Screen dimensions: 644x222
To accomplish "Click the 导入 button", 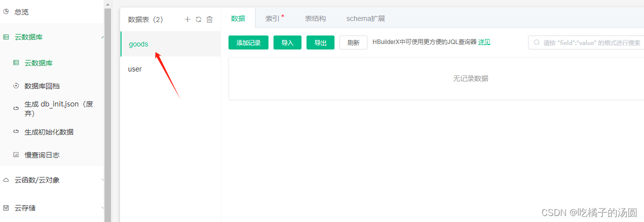I will point(287,42).
